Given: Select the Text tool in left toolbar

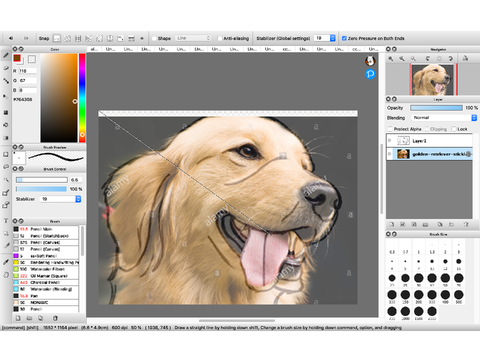Looking at the screenshot, I should pos(6,221).
